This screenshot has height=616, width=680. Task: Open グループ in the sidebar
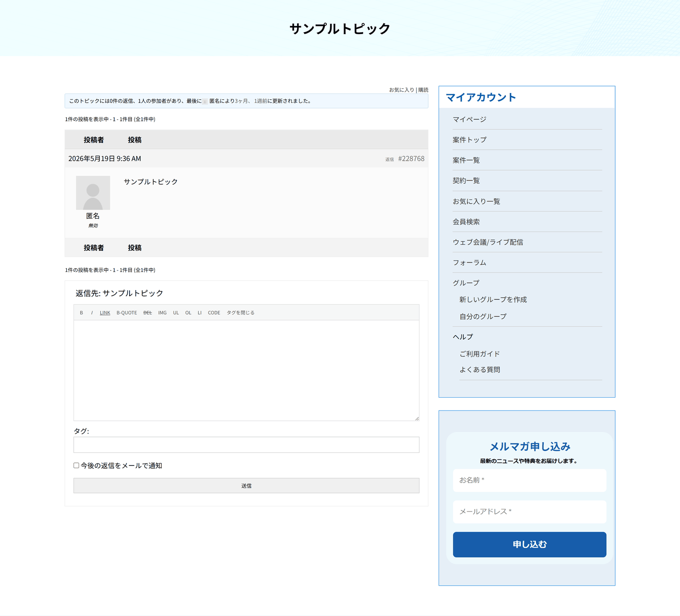coord(466,283)
